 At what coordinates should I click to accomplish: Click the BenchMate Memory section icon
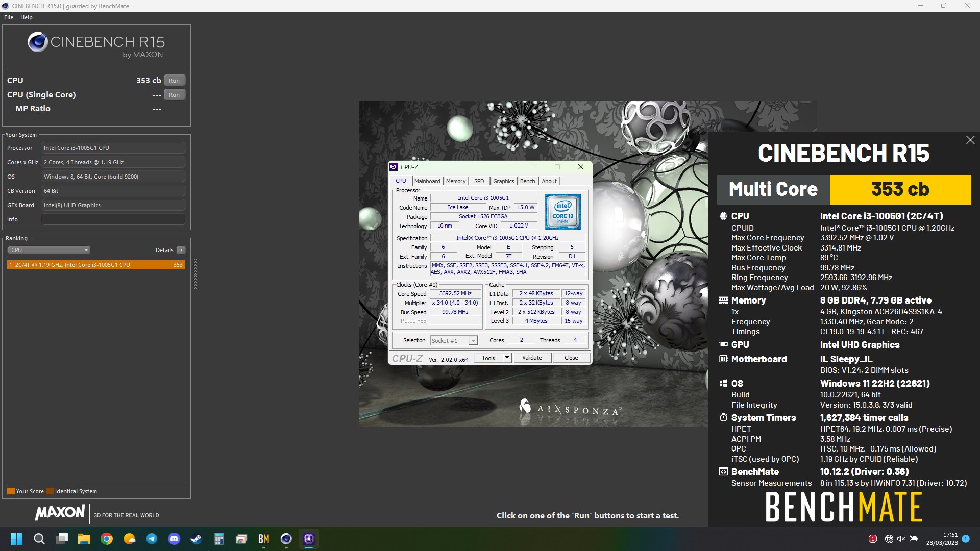(723, 300)
